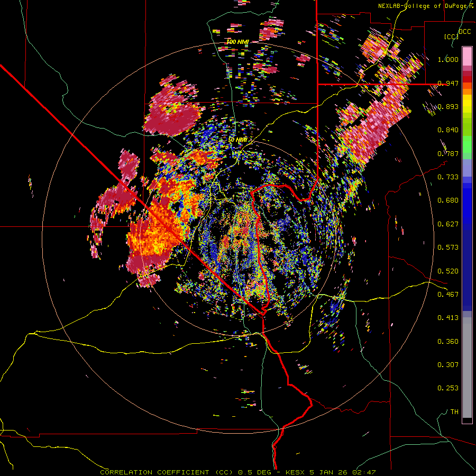Click the 0.733 scale value
This screenshot has width=476, height=476.
(x=448, y=177)
